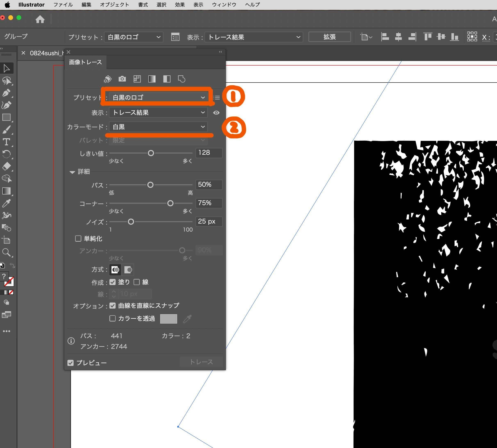Image resolution: width=497 pixels, height=448 pixels.
Task: Open Image Trace panel from control bar
Action: coord(175,37)
